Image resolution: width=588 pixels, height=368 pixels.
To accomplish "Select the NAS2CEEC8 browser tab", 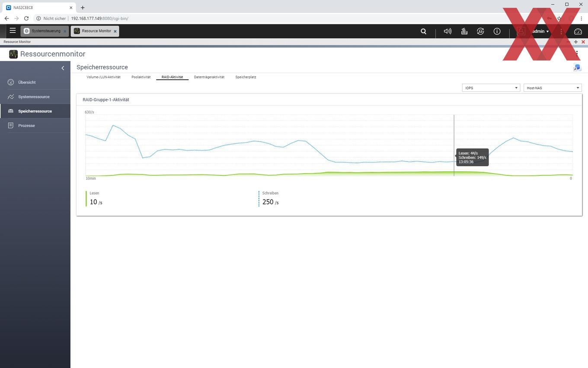I will tap(39, 7).
